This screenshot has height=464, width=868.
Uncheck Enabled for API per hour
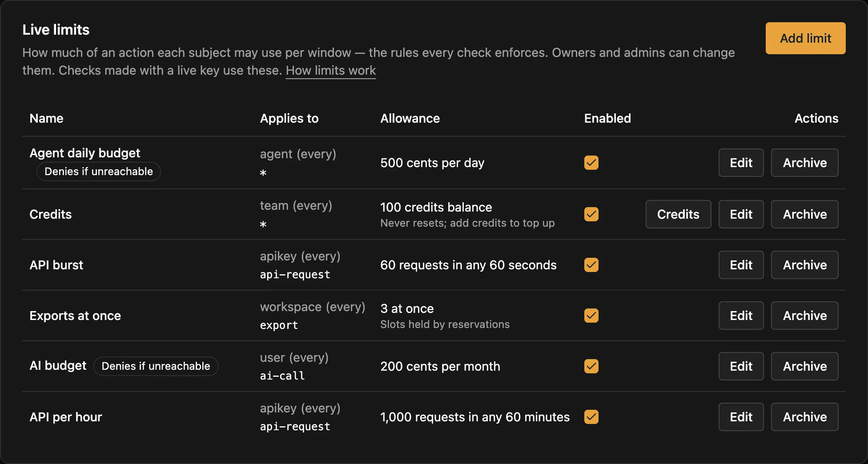tap(591, 417)
